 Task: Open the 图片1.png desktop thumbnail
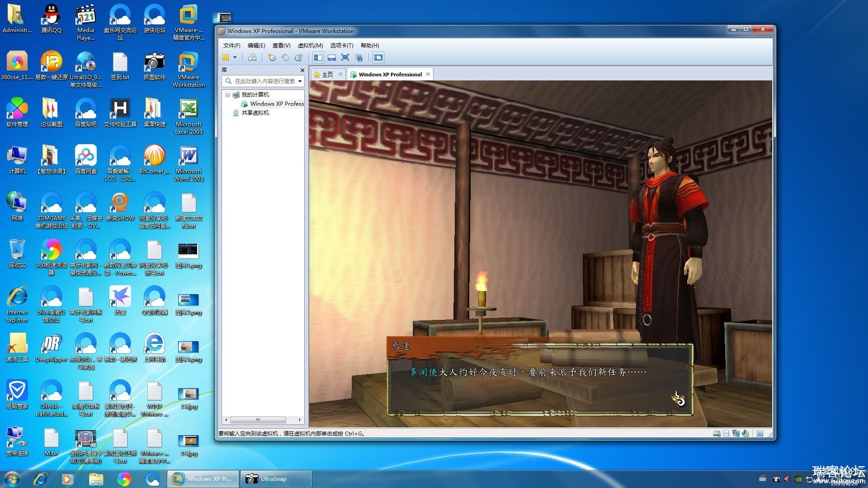[x=189, y=255]
